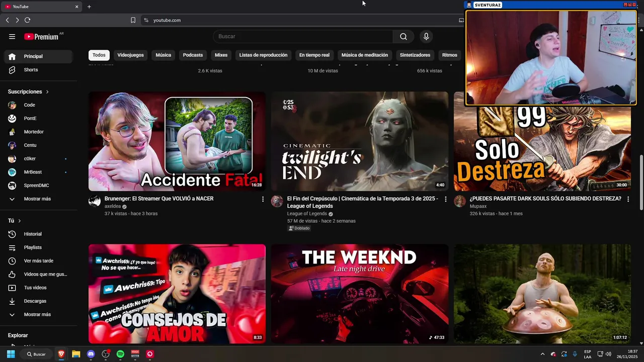Open the axeldea channel avatar
The width and height of the screenshot is (644, 362).
(x=95, y=202)
